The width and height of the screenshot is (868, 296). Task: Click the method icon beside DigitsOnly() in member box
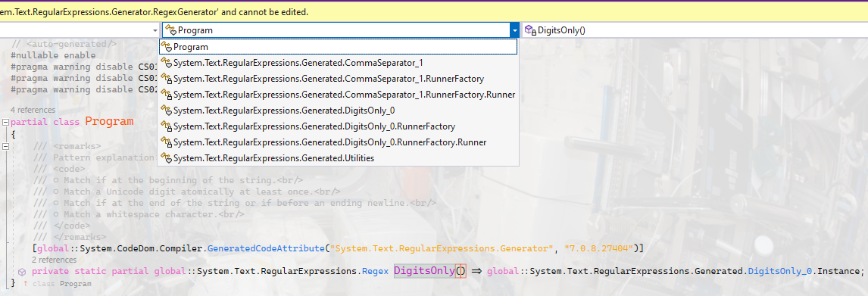click(x=530, y=30)
